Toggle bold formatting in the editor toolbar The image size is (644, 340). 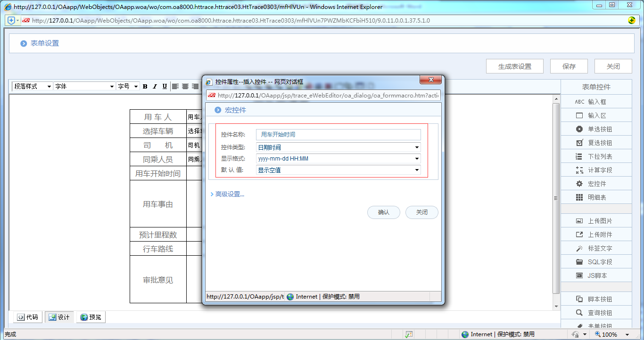145,86
